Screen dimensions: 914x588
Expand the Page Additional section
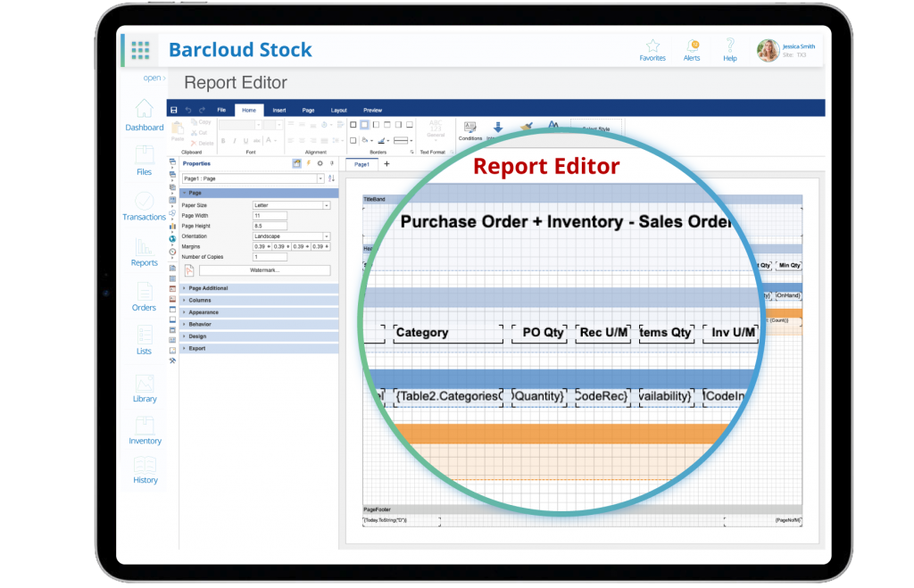pyautogui.click(x=259, y=288)
